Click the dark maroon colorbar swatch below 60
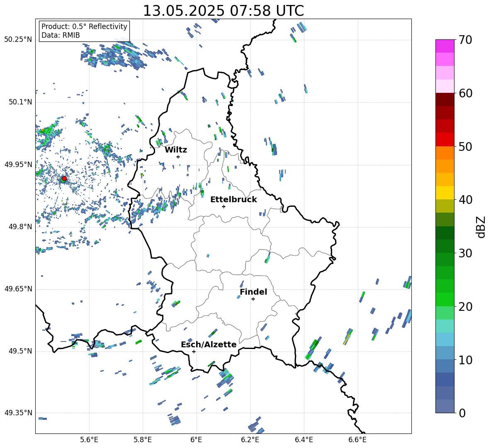491x448 pixels. click(445, 99)
